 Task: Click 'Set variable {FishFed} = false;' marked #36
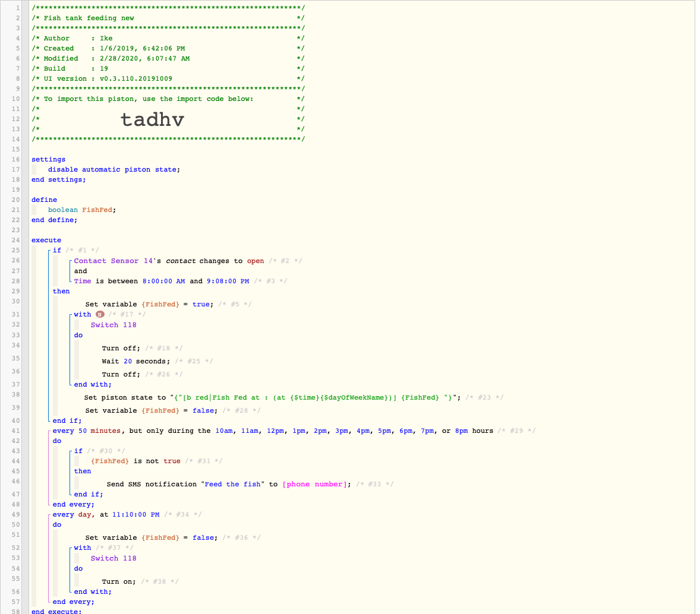(152, 538)
